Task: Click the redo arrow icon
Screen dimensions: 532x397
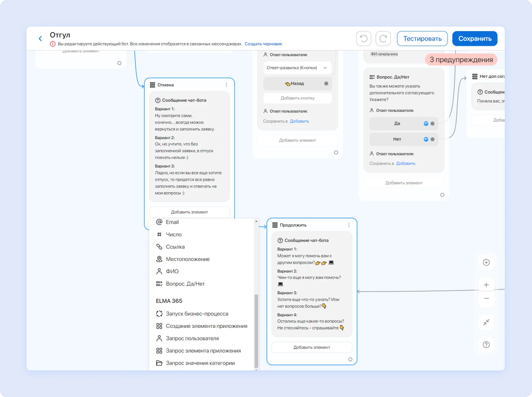Action: (383, 39)
